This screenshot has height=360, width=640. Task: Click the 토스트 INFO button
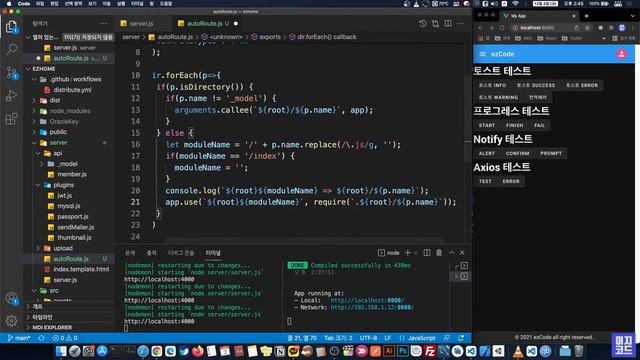(492, 85)
